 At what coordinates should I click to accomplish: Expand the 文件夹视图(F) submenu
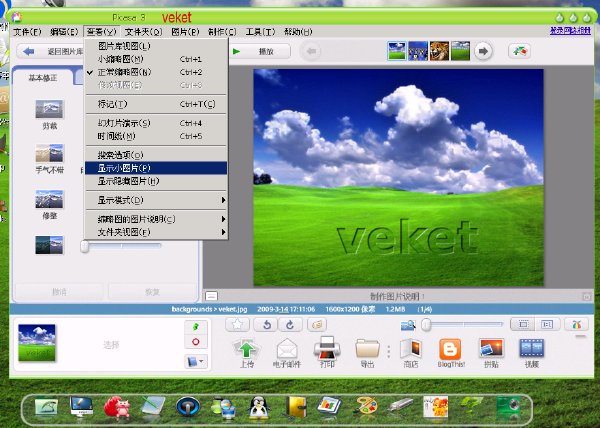tap(156, 232)
